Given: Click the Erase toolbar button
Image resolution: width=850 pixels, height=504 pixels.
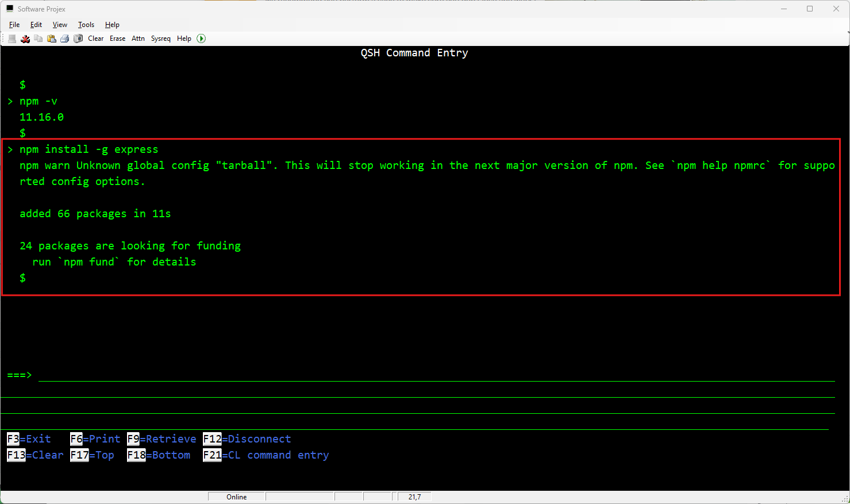Looking at the screenshot, I should [x=118, y=39].
